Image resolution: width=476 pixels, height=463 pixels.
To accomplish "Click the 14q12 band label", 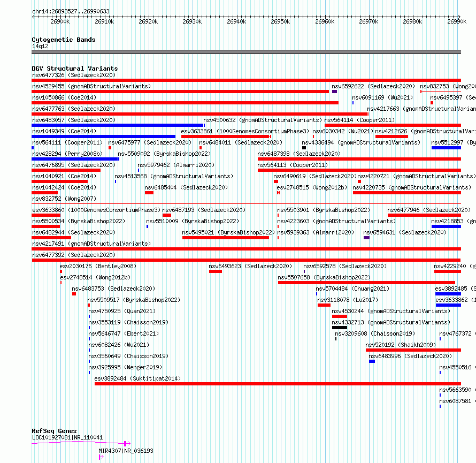I will [x=40, y=46].
